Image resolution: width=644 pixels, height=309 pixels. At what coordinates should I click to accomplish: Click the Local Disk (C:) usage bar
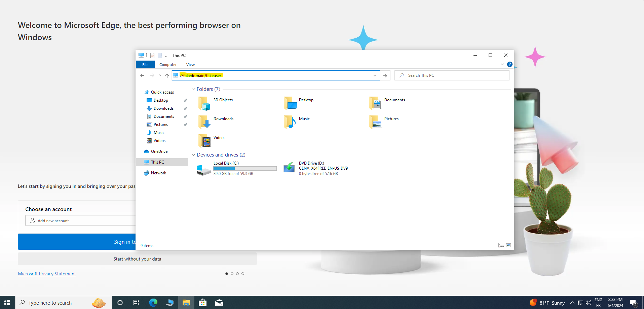[x=245, y=168]
